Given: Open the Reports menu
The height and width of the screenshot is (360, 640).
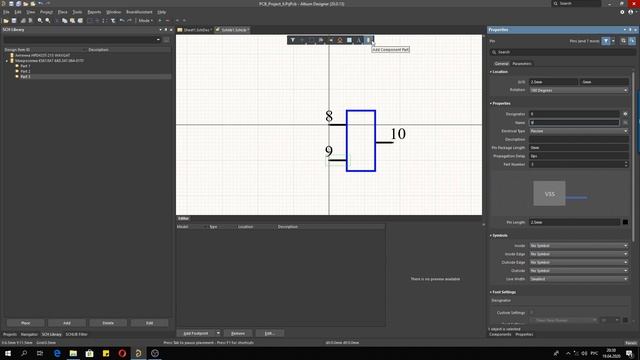Looking at the screenshot, I should coord(94,12).
